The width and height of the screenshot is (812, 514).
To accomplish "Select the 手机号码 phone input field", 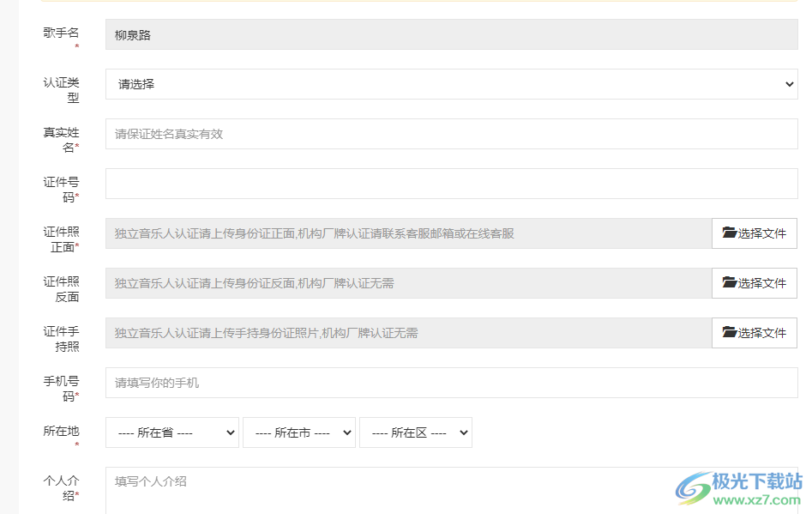I will pos(451,383).
